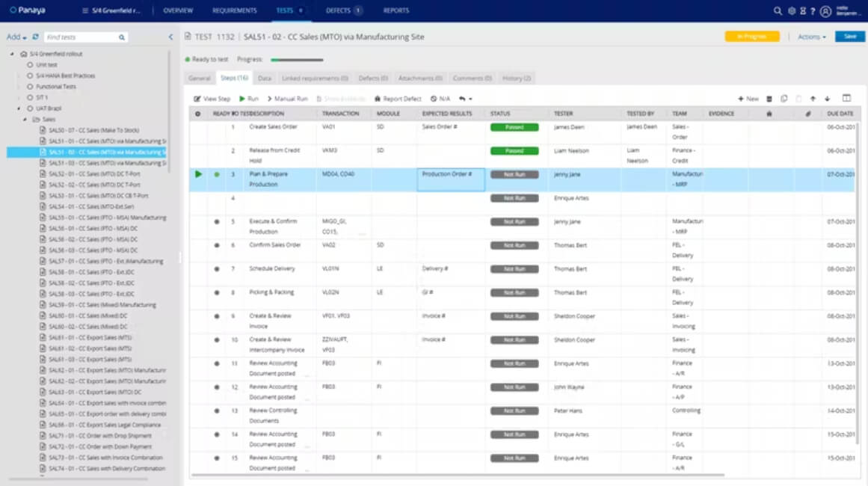Collapse the UAT Brazil tree node
Viewport: 868px width, 486px height.
tap(19, 108)
